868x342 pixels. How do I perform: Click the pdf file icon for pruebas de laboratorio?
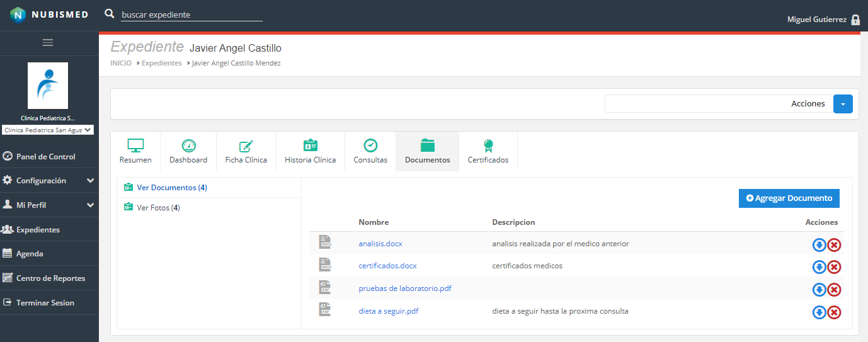(x=325, y=287)
